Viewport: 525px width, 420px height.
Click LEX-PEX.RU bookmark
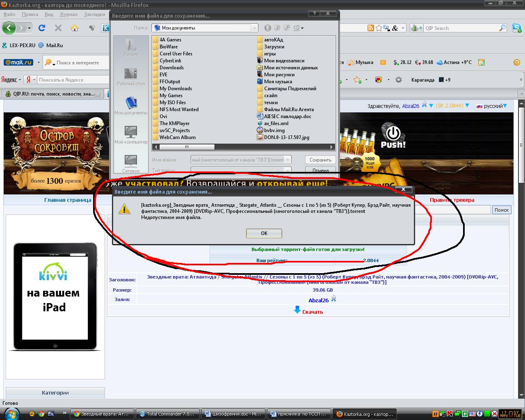point(19,46)
